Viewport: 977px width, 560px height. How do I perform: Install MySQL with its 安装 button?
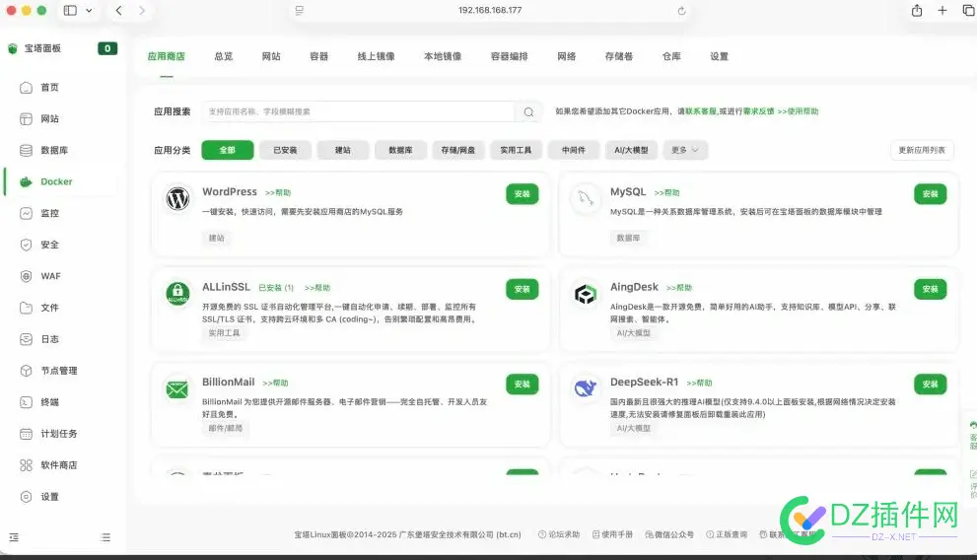(x=931, y=193)
